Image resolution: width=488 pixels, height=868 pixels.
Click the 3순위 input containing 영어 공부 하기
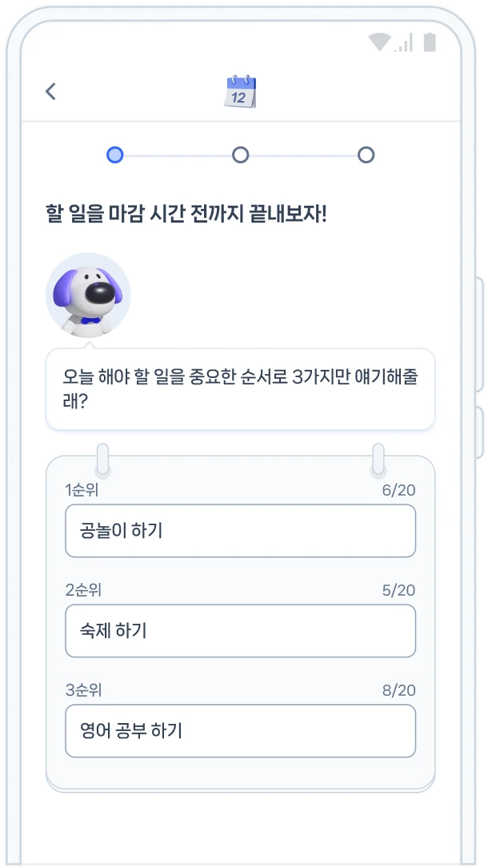240,731
